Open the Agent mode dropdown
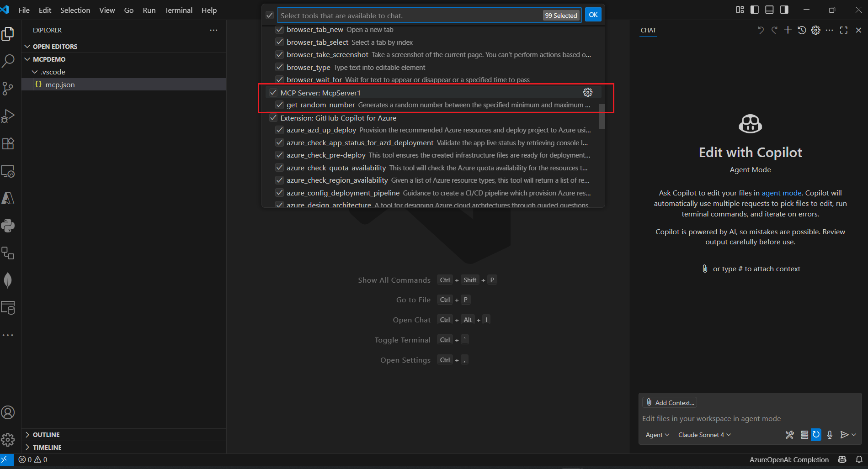 tap(657, 435)
